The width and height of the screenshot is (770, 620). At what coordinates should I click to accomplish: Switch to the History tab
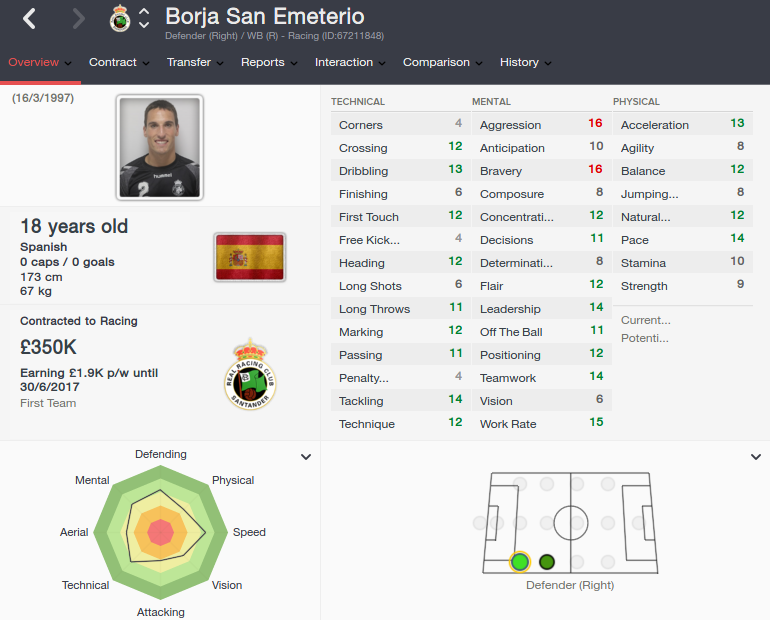tap(525, 62)
